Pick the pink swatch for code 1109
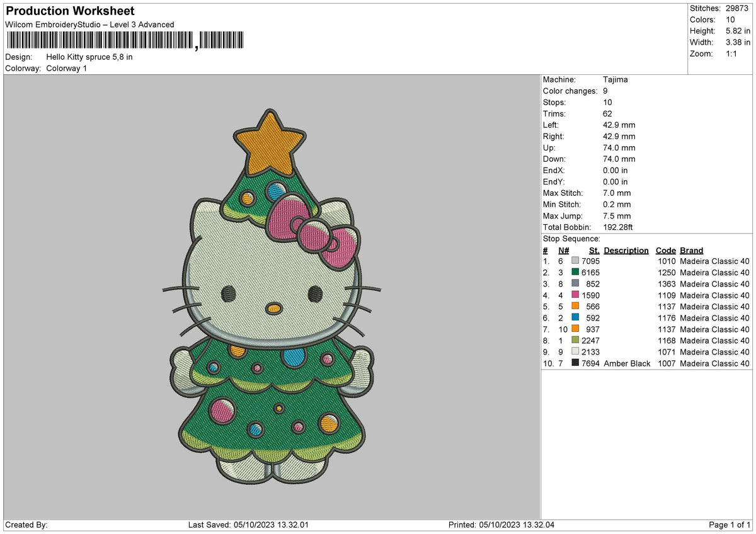The height and width of the screenshot is (534, 756). (x=575, y=295)
